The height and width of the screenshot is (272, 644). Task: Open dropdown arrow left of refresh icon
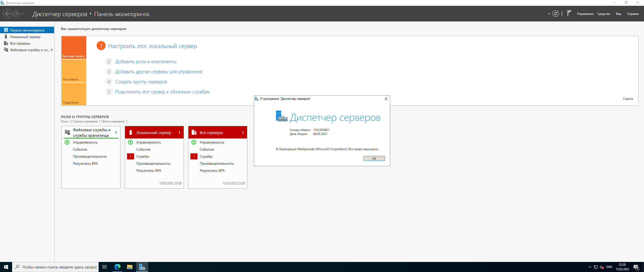click(549, 14)
